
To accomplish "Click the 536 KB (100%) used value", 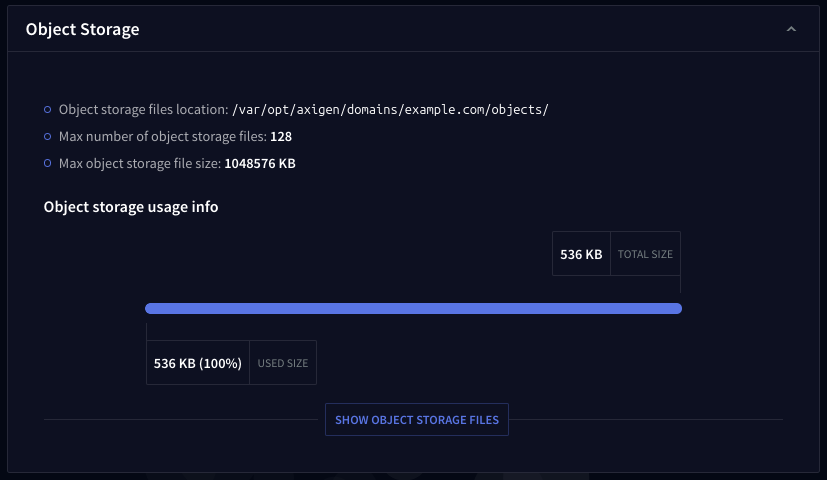I will coord(198,363).
